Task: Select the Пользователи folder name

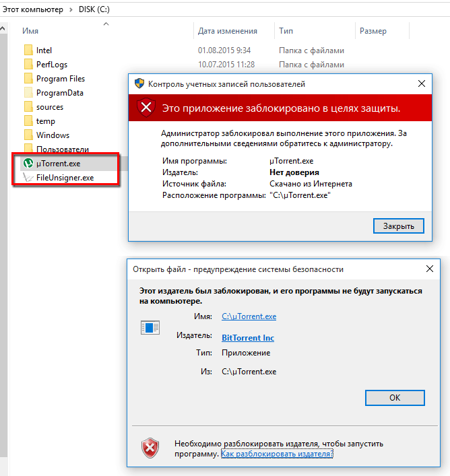Action: (x=63, y=149)
